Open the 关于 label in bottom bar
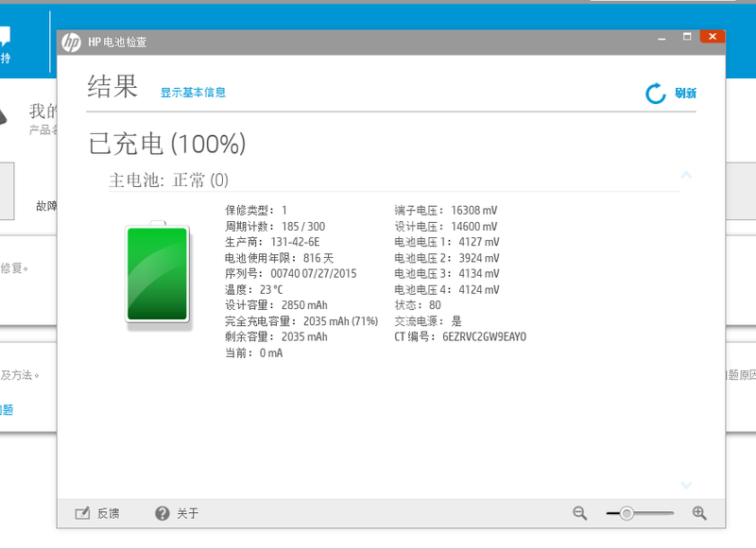 coord(188,513)
